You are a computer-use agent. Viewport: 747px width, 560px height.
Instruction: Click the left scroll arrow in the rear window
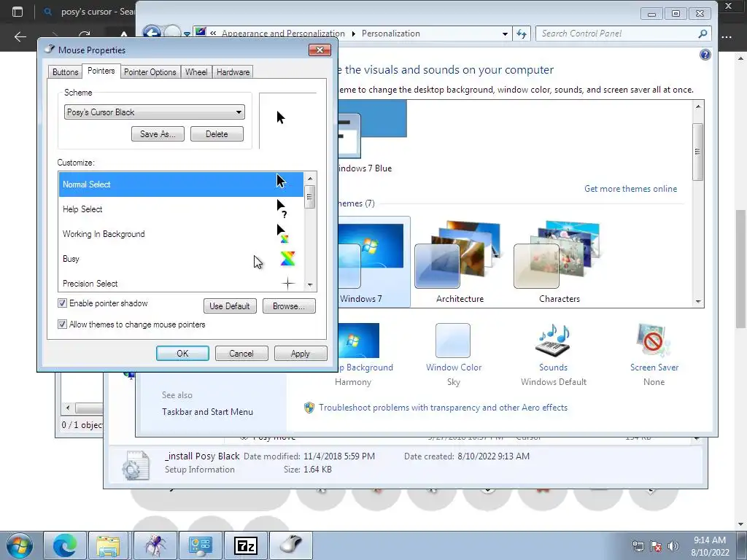pyautogui.click(x=68, y=408)
